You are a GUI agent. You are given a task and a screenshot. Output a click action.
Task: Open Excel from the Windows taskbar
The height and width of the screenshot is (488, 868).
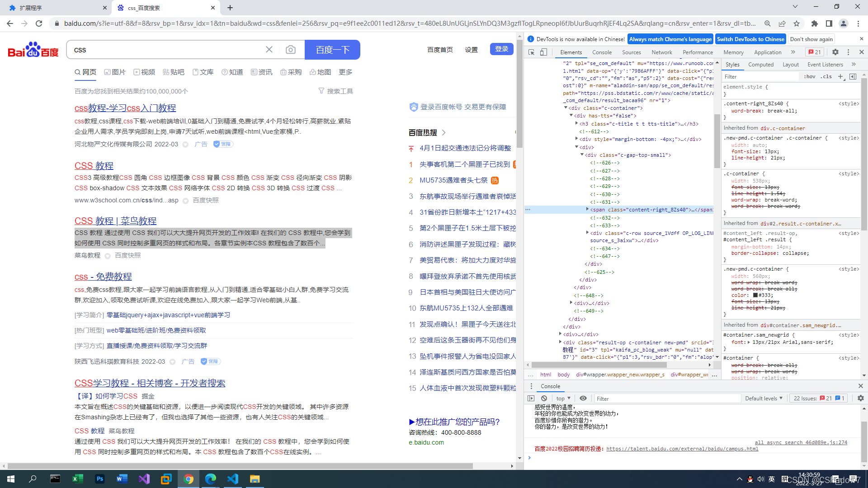78,479
